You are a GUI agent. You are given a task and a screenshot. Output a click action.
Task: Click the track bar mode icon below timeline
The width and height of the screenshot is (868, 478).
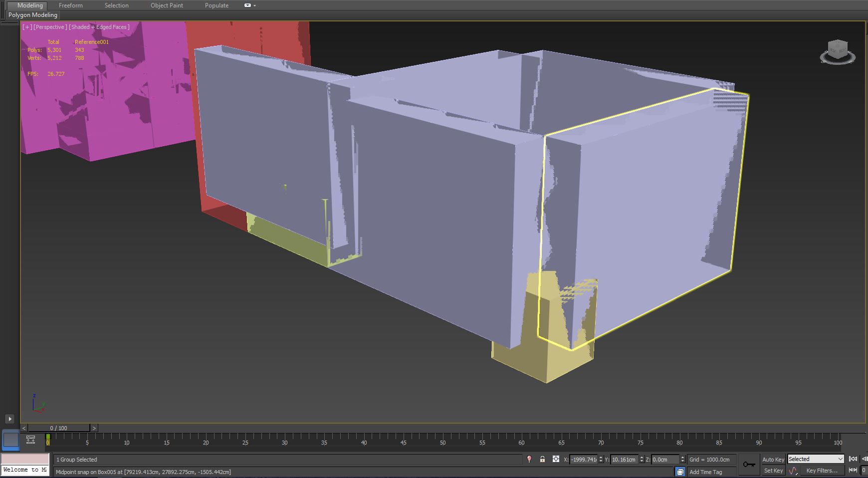(x=30, y=440)
